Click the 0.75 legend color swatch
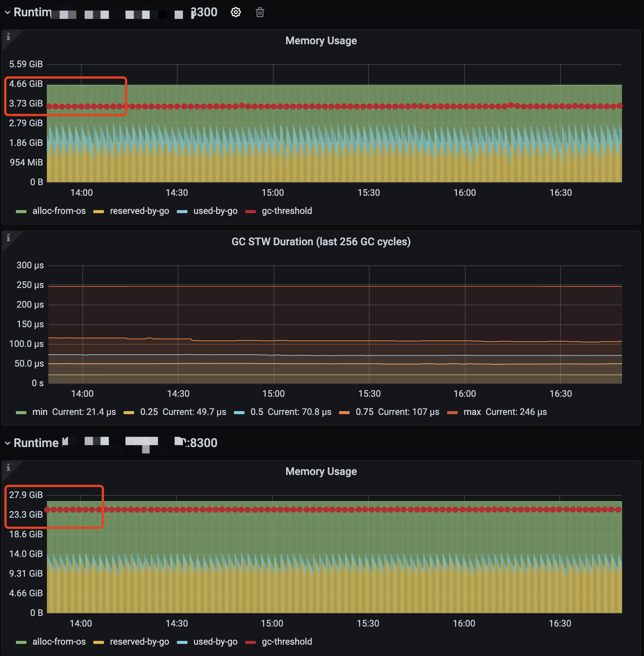This screenshot has width=644, height=656. pos(344,412)
